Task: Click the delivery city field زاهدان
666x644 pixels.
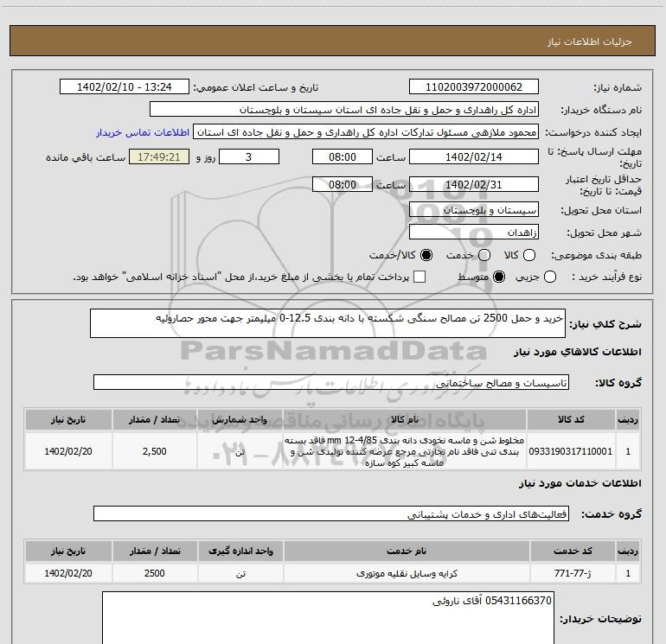Action: point(474,233)
